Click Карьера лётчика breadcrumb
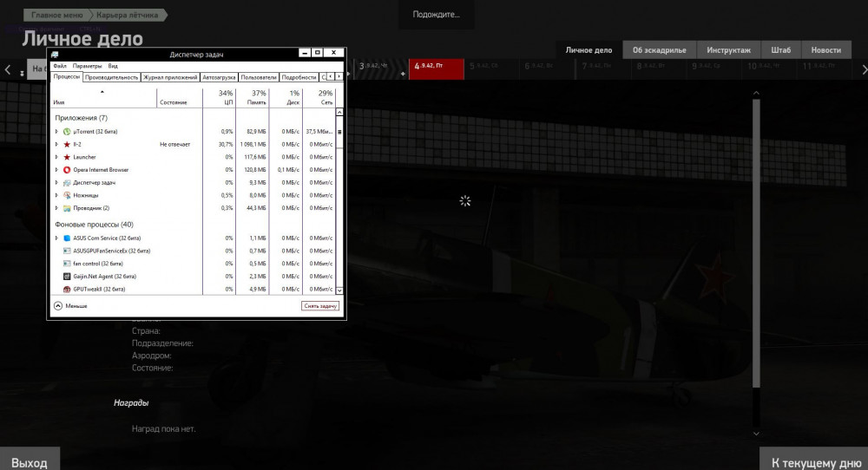Viewport: 868px width, 470px height. [128, 15]
